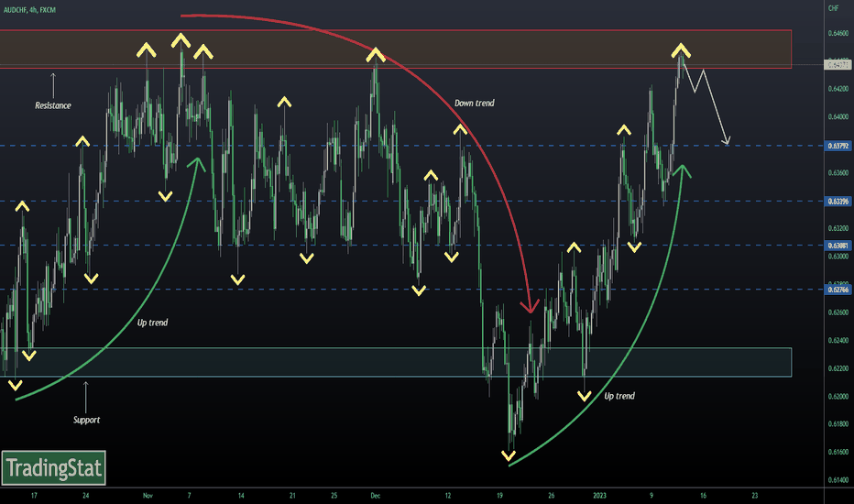This screenshot has width=854, height=504.
Task: Click the 21 date label on time axis
Action: [292, 496]
